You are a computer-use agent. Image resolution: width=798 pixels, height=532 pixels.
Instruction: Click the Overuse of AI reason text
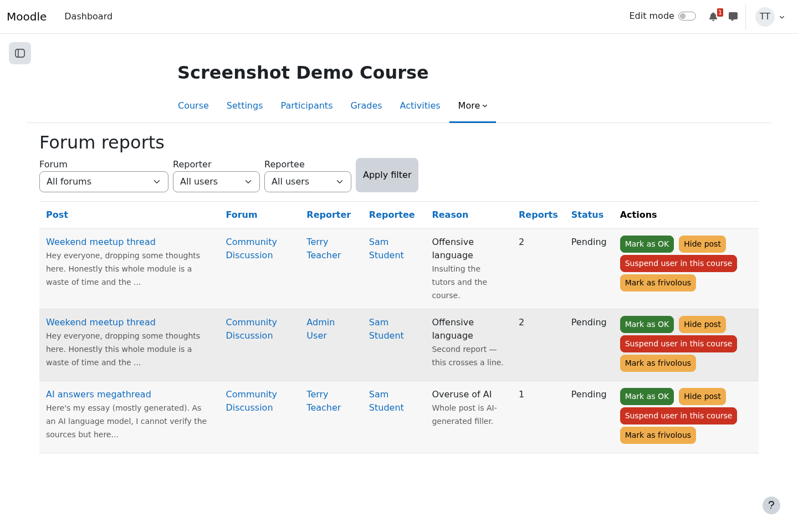[462, 395]
